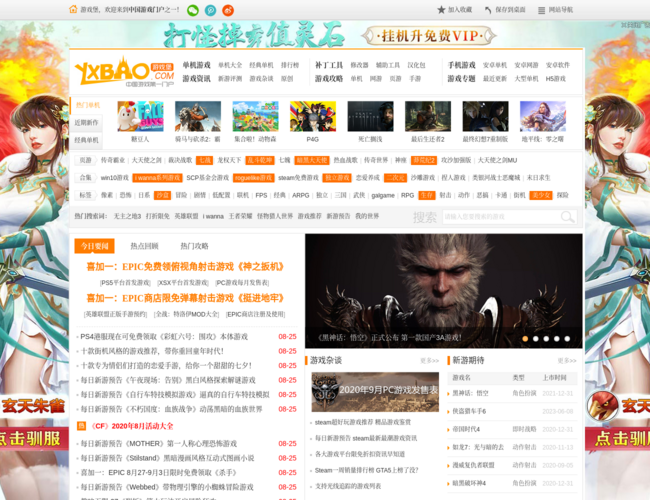Open 支持光线追踪的游戏列表 article
The width and height of the screenshot is (650, 500).
348,486
